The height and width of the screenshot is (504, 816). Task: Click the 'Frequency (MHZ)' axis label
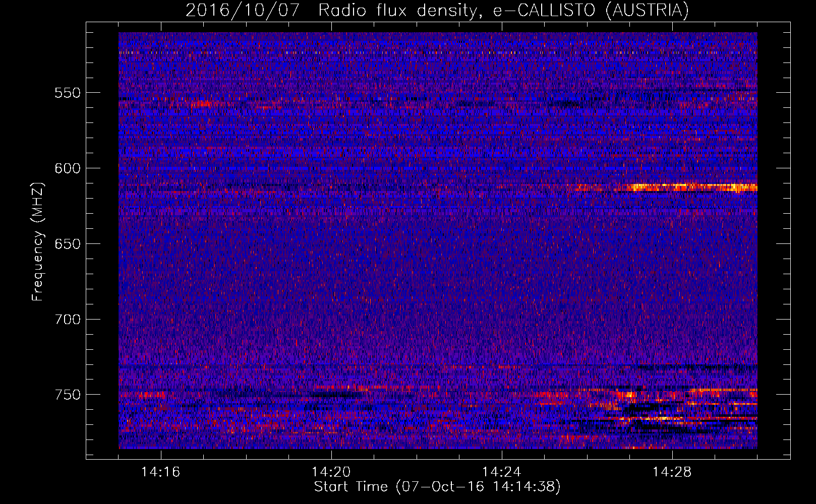38,242
